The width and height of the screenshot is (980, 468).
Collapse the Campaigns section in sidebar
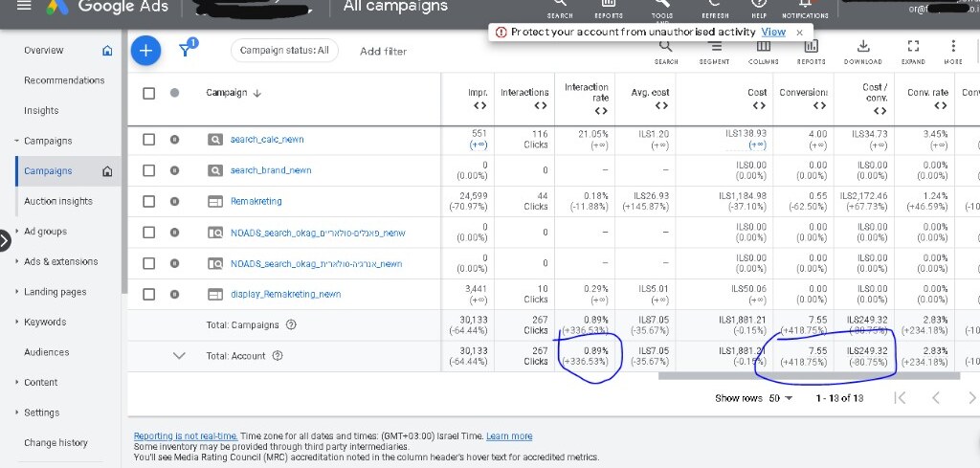tap(17, 142)
